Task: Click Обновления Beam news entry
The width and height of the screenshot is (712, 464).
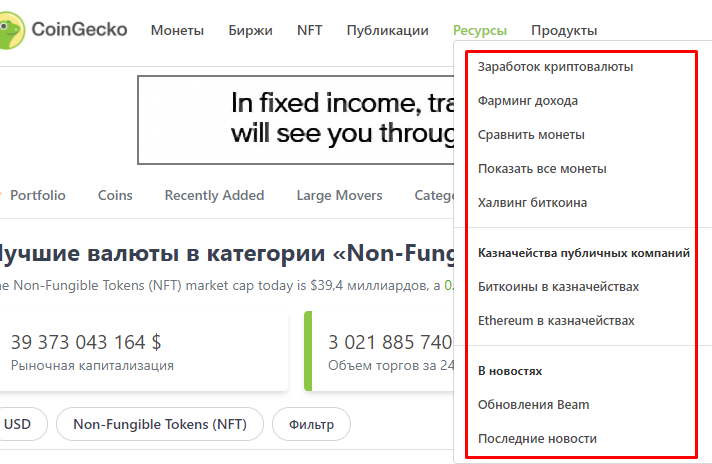Action: pos(533,405)
